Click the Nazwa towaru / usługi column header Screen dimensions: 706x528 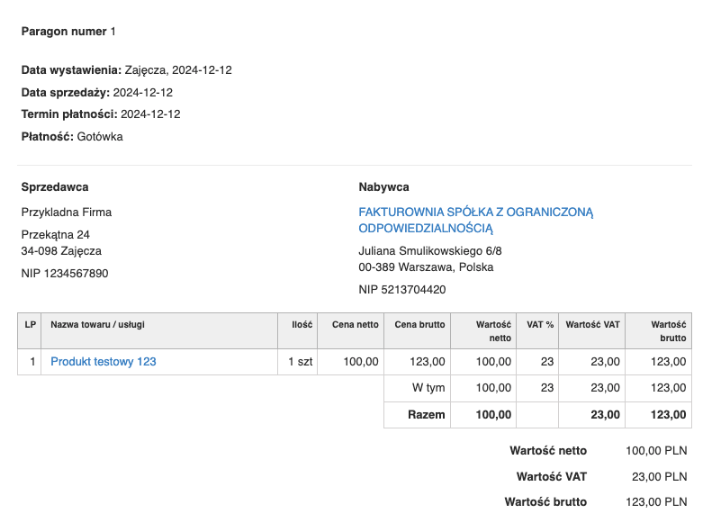coord(99,324)
